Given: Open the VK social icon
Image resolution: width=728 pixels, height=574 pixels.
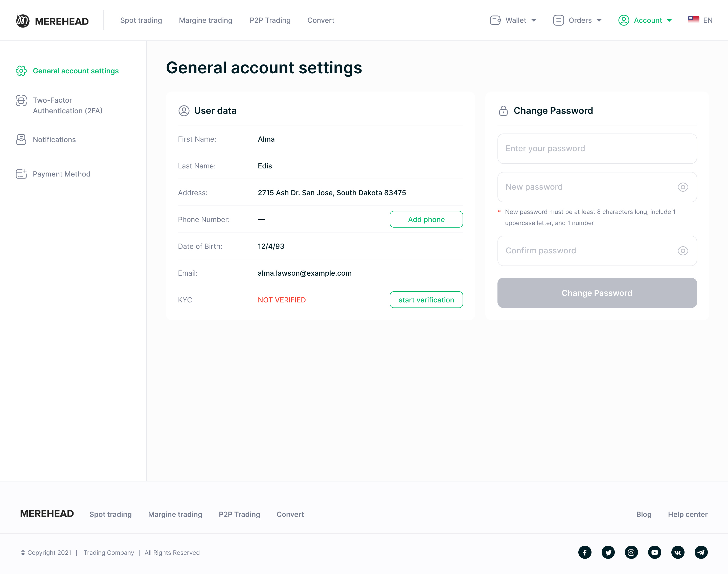Looking at the screenshot, I should click(x=678, y=552).
